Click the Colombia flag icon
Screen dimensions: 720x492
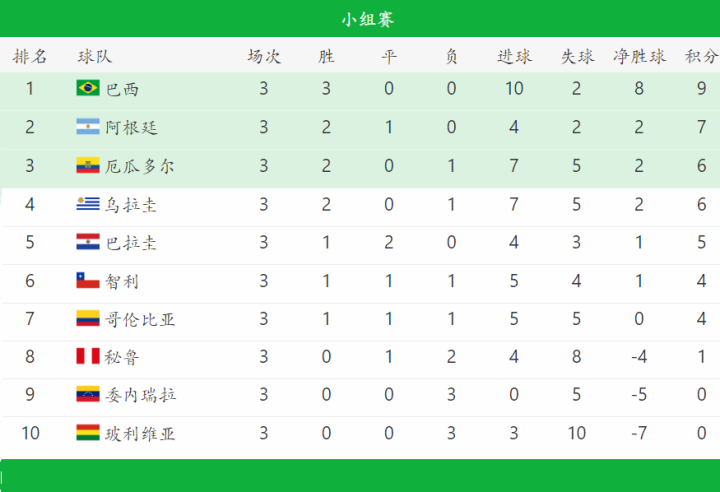tap(88, 318)
